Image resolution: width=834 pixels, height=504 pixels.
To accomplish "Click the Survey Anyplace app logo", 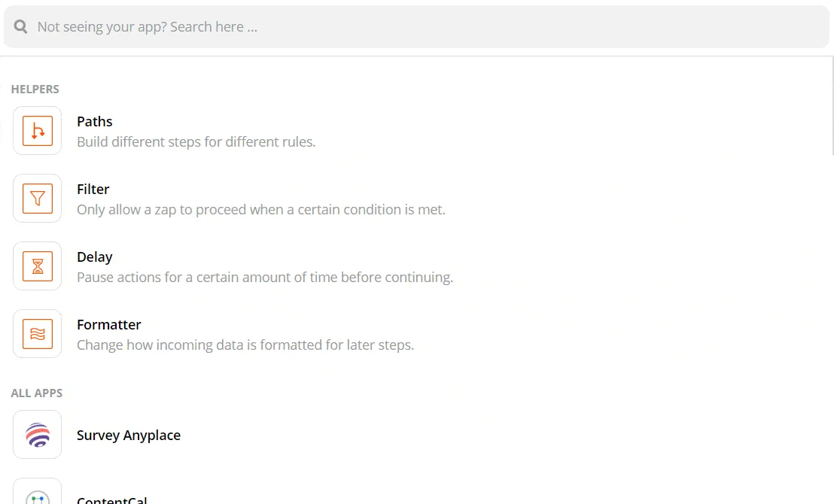I will [37, 434].
